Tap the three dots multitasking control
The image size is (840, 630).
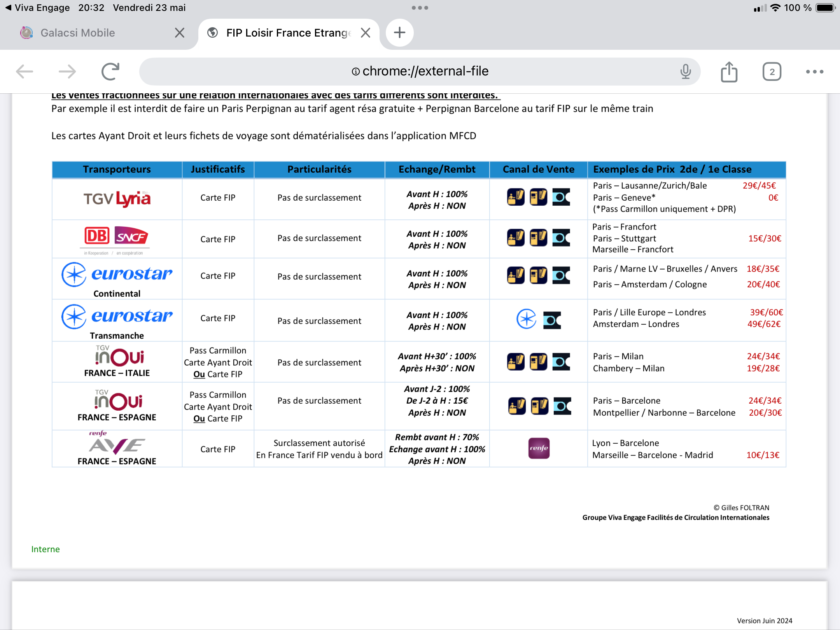[x=420, y=8]
